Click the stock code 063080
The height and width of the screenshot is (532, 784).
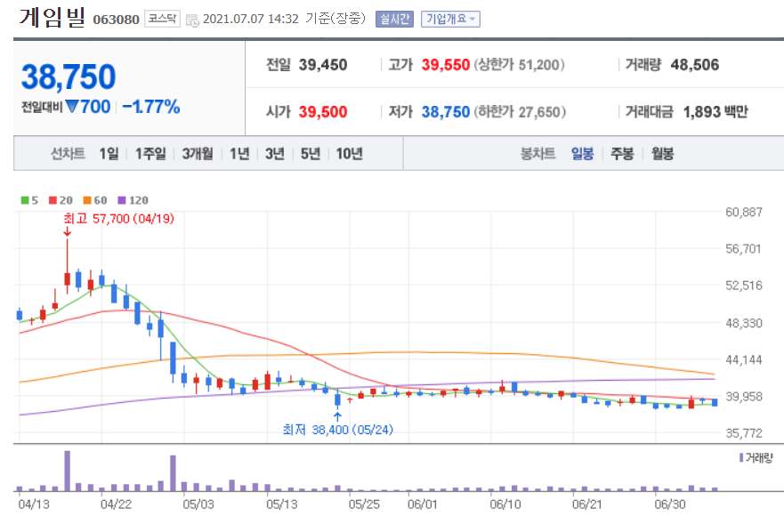(x=116, y=20)
